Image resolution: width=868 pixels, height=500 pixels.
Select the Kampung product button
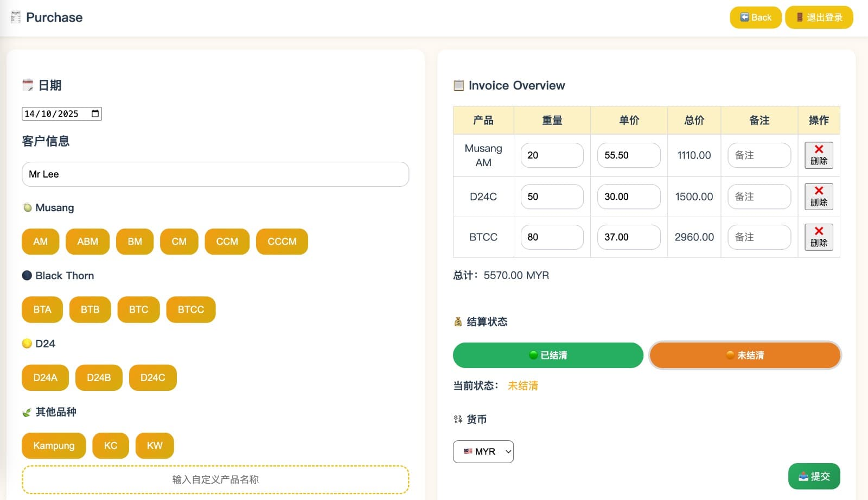53,445
